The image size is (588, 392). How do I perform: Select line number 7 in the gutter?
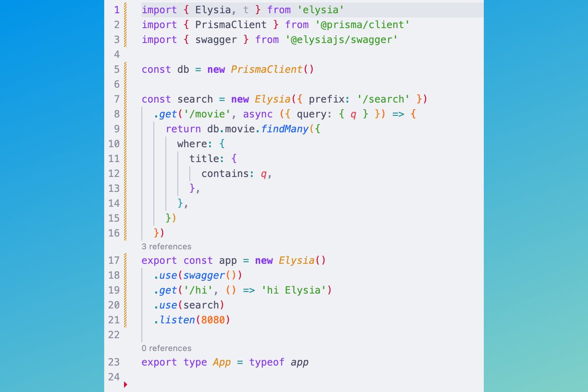coord(117,99)
